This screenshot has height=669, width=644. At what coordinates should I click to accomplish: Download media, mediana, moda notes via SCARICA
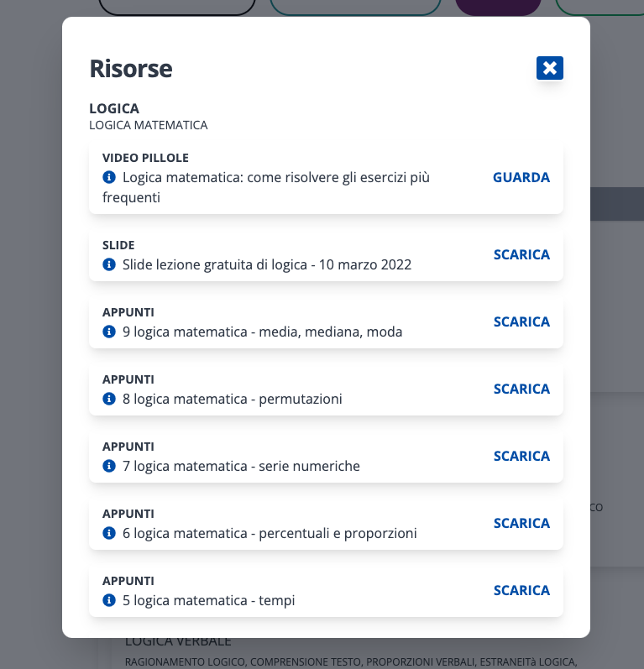(x=521, y=322)
